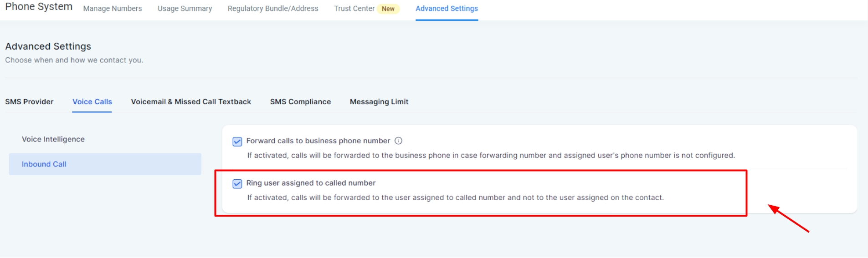Choose Inbound Call in the side menu

pos(44,164)
